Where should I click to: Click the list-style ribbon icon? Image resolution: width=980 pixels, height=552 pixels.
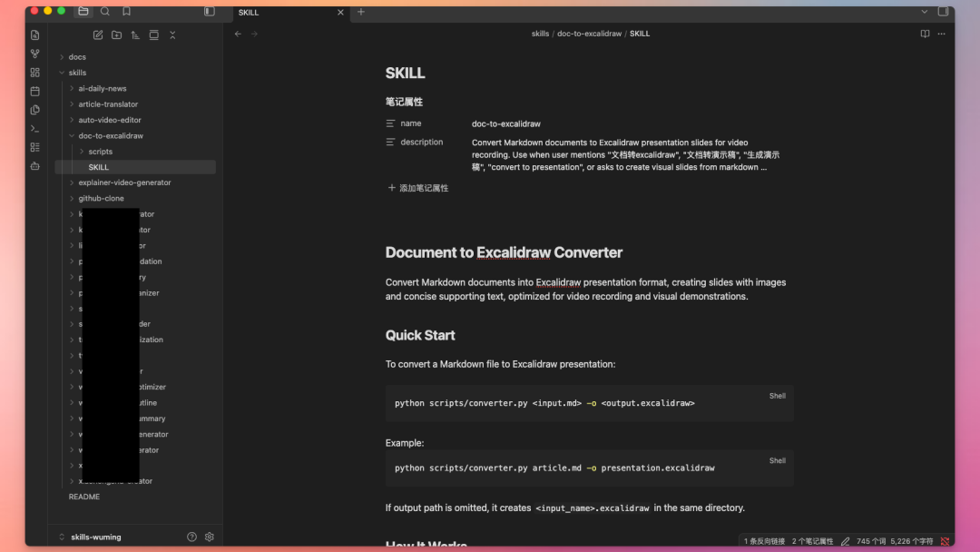click(35, 148)
